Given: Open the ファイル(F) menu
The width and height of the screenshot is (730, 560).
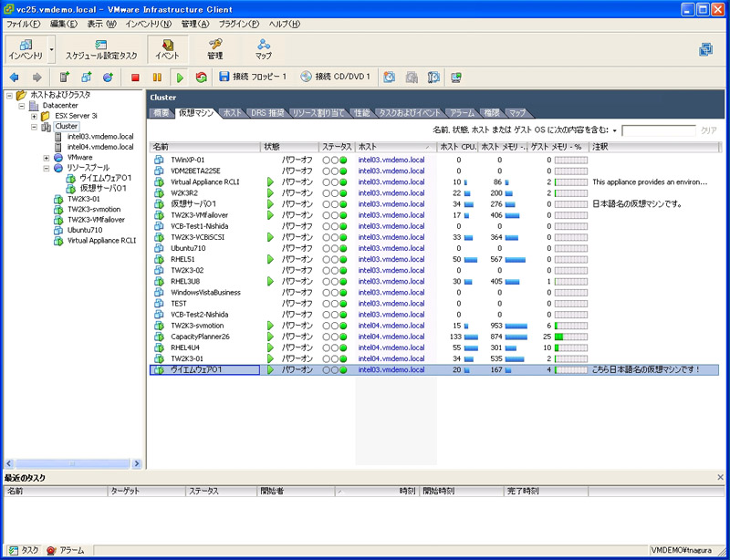Looking at the screenshot, I should (24, 25).
